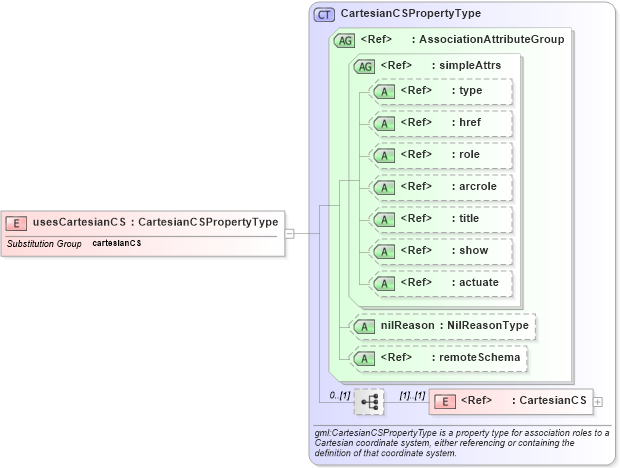Click the sequence compositor icon
The height and width of the screenshot is (468, 620).
(x=369, y=402)
